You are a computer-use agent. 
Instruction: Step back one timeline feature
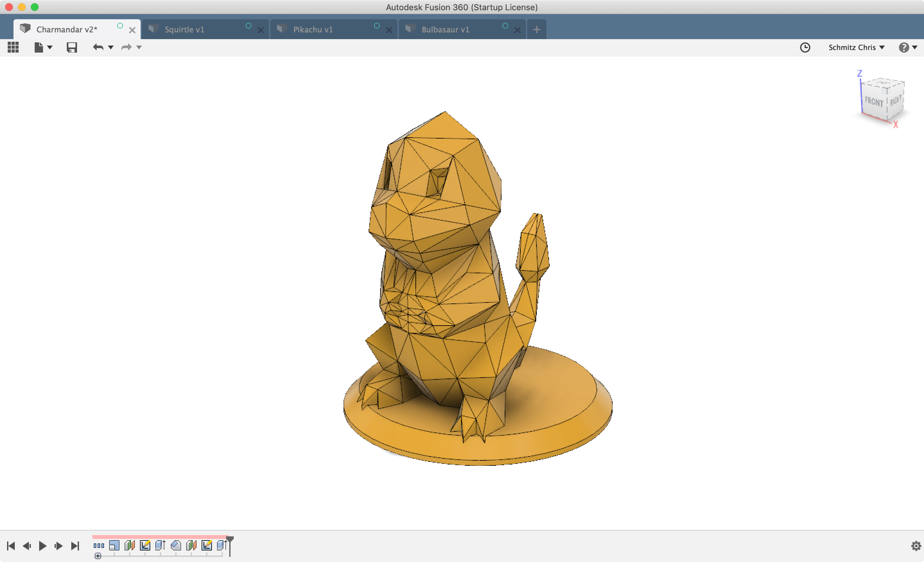27,546
